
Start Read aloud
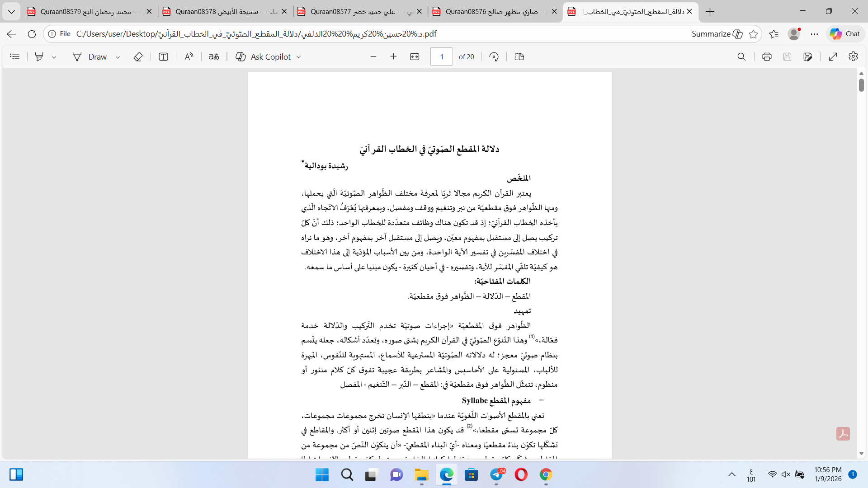click(189, 56)
